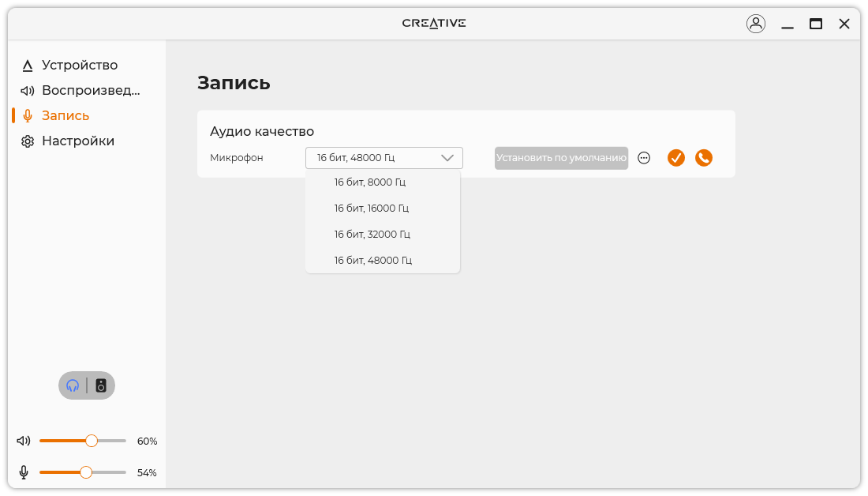The height and width of the screenshot is (496, 868).
Task: Maximize the Creative app window
Action: [x=816, y=24]
